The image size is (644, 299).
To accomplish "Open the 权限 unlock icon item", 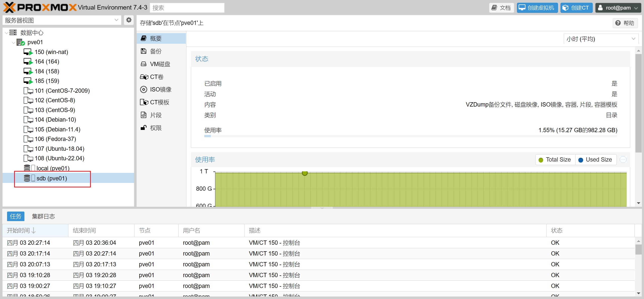I will pos(143,128).
